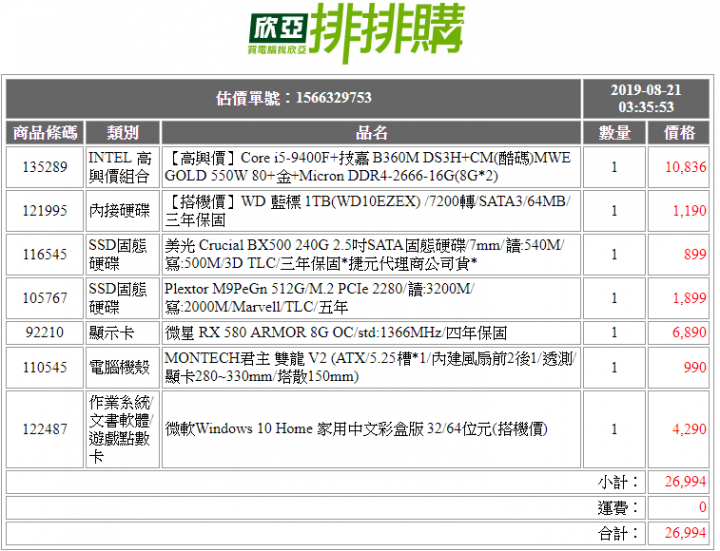The height and width of the screenshot is (551, 720).
Task: Click 微軟Windows 10 Home product name
Action: tap(356, 429)
